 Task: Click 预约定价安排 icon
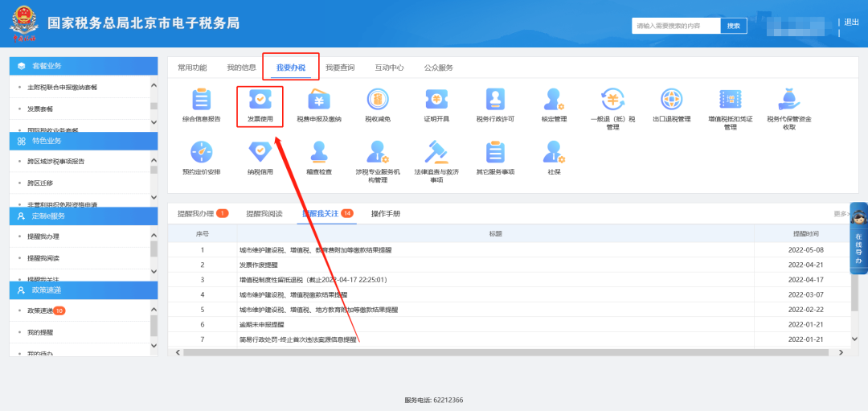click(x=201, y=152)
